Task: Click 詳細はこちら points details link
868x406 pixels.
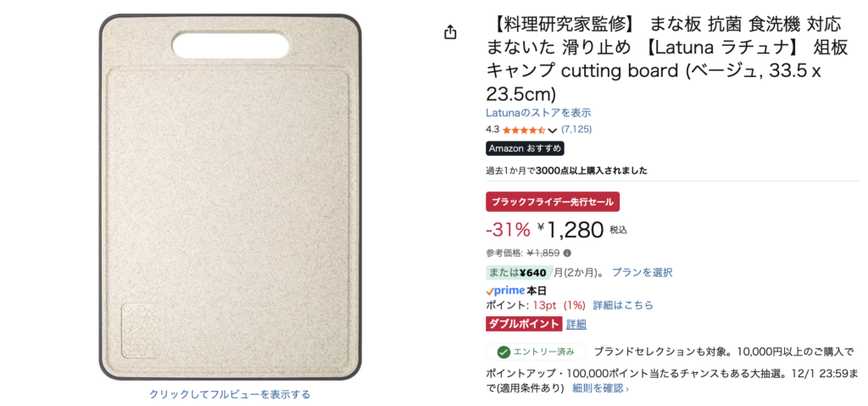Action: pyautogui.click(x=623, y=305)
